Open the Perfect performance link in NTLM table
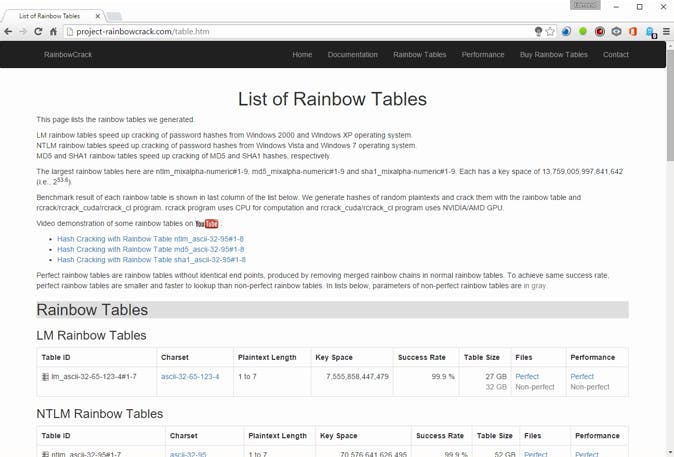This screenshot has height=457, width=674. point(587,454)
